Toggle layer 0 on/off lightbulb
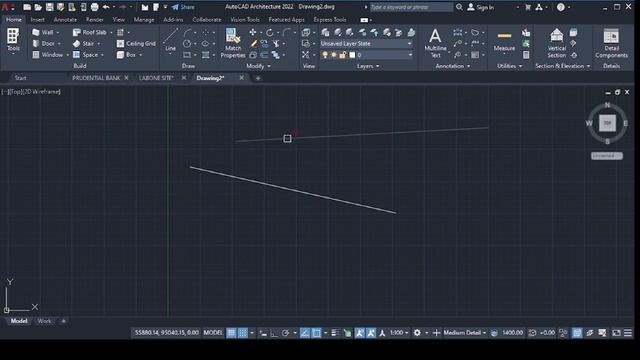This screenshot has height=360, width=640. [x=325, y=55]
